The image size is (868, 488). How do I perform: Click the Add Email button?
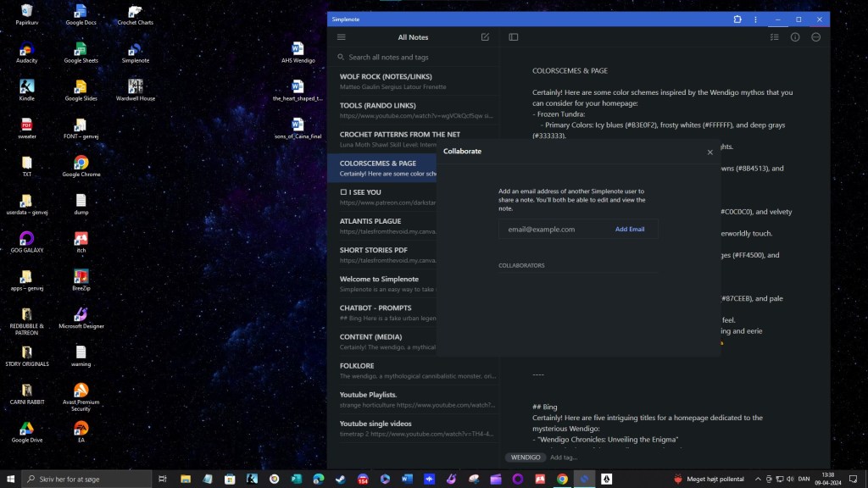point(630,229)
